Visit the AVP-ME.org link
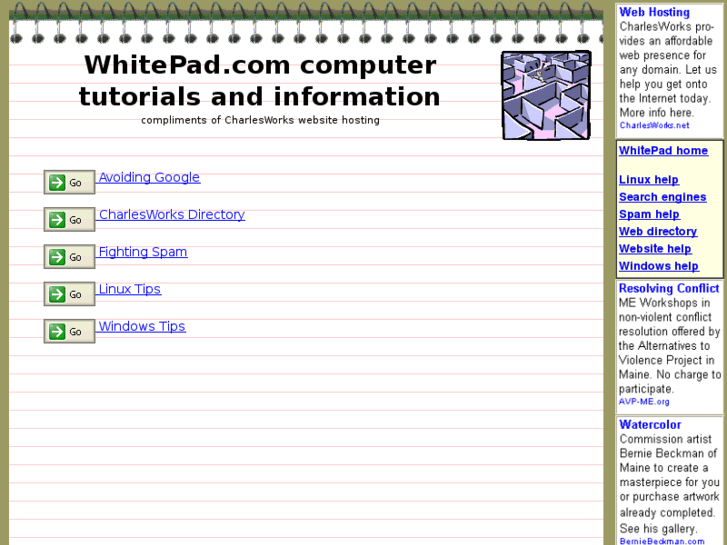The height and width of the screenshot is (545, 727). 644,402
